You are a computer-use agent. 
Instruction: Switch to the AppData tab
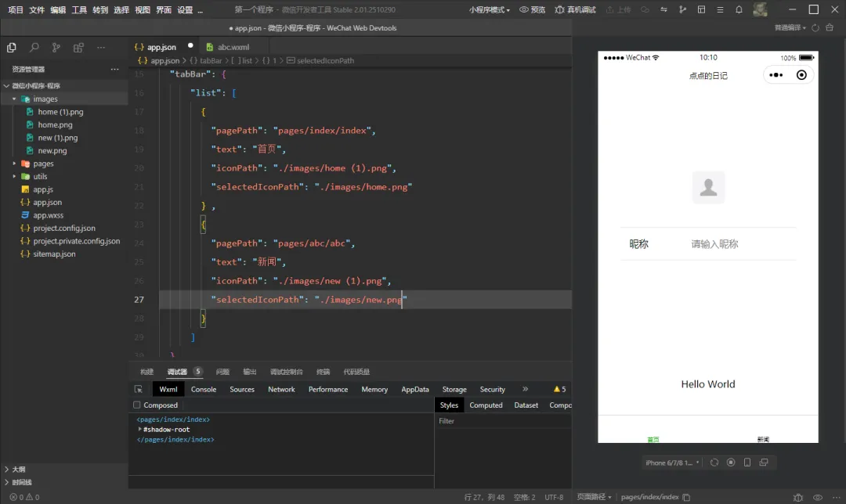pyautogui.click(x=415, y=389)
